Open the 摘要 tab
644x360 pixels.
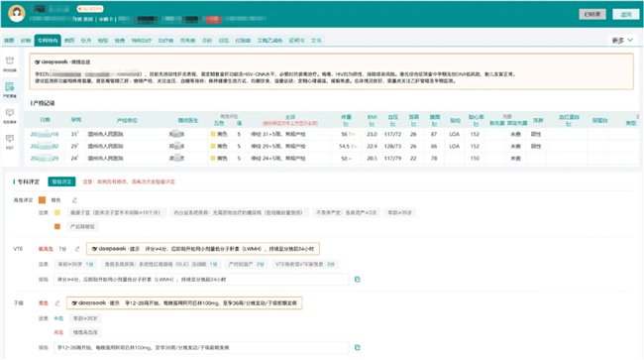coord(9,41)
